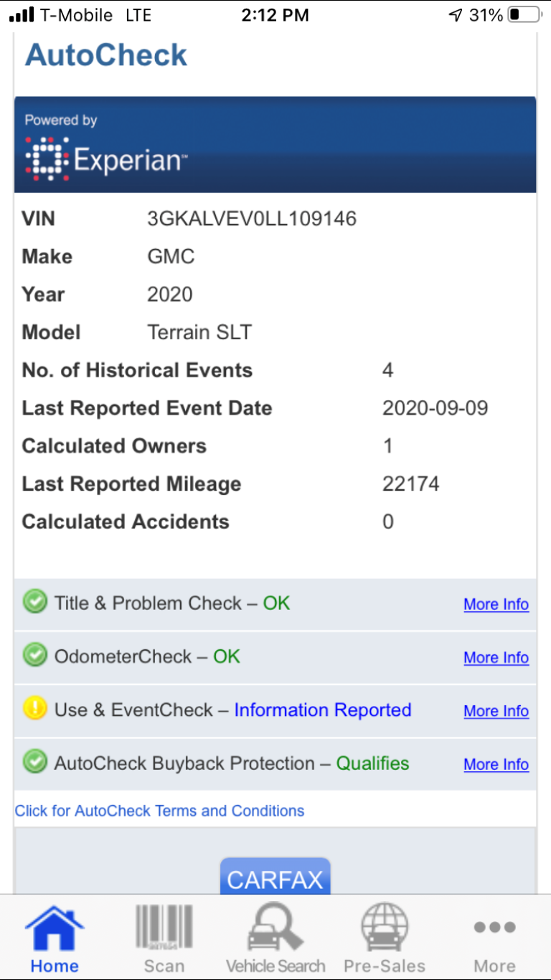Tap the 2:12 PM clock
The image size is (551, 980).
pos(275,15)
